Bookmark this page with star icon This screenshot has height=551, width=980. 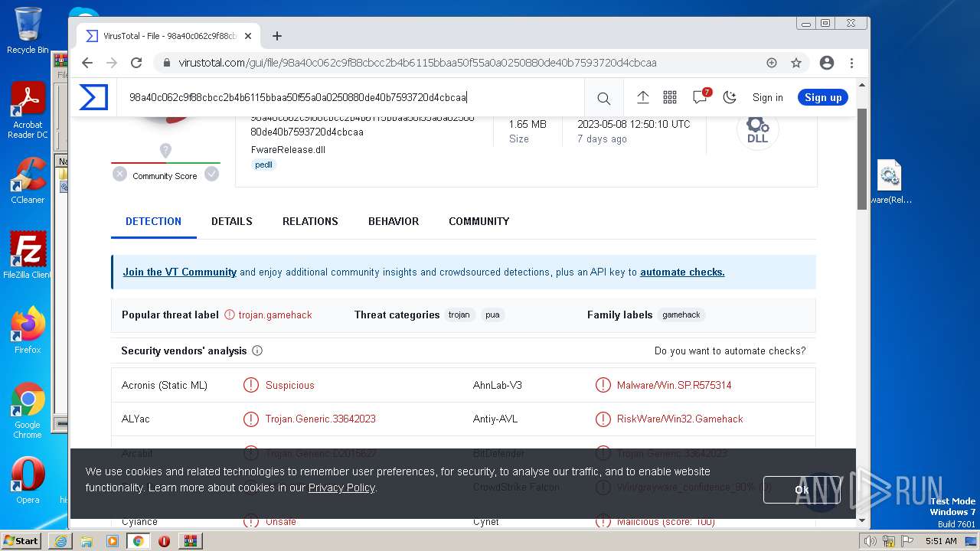coord(796,63)
